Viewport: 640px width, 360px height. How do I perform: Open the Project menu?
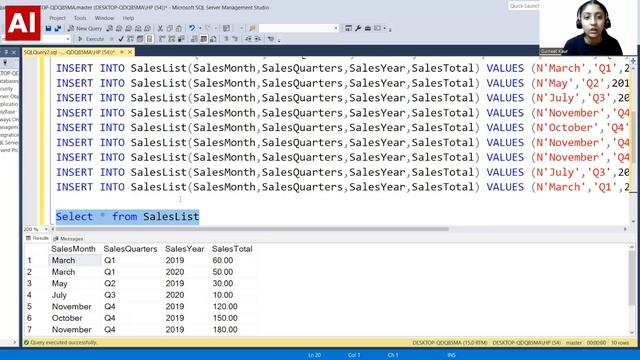(57, 18)
